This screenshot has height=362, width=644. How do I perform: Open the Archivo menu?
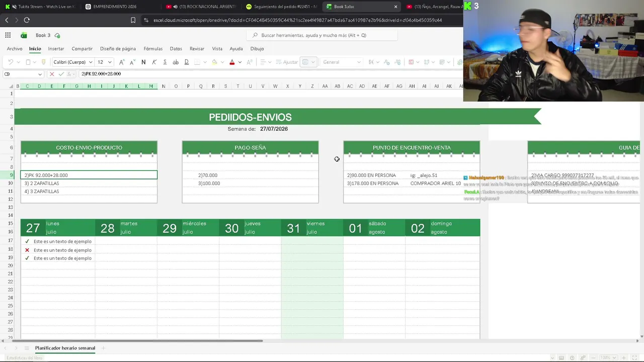pos(15,49)
